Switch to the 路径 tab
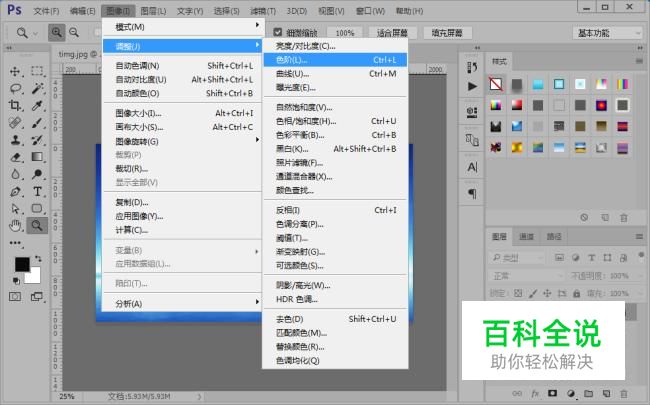650x405 pixels. [x=554, y=237]
